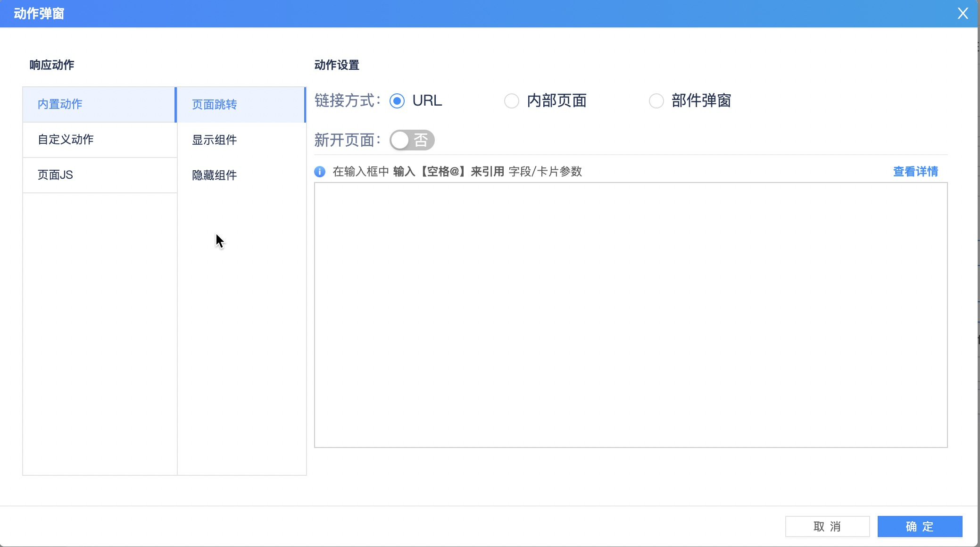Click the blue info icon beside the input hint
The width and height of the screenshot is (980, 547).
click(320, 172)
